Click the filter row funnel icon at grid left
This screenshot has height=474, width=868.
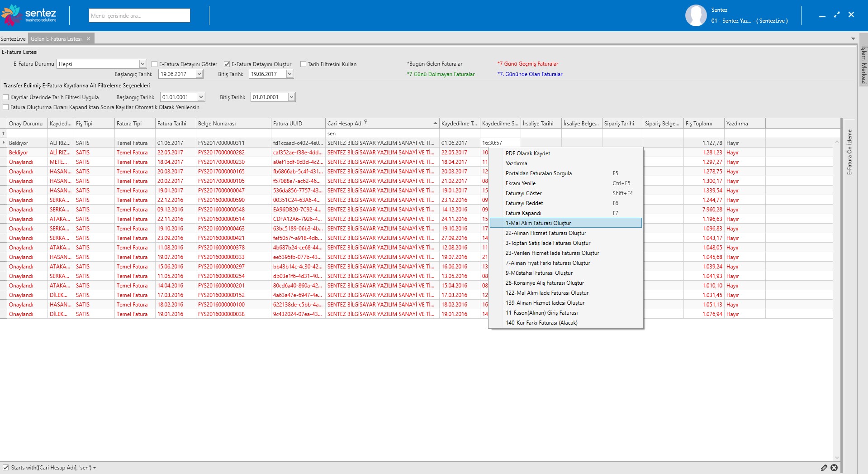[4, 133]
